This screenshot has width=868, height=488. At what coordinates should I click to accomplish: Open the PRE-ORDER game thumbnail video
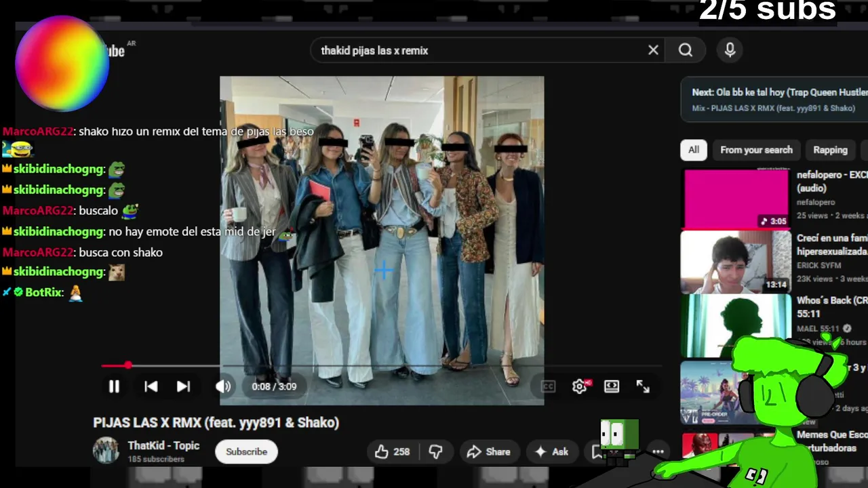click(x=709, y=392)
